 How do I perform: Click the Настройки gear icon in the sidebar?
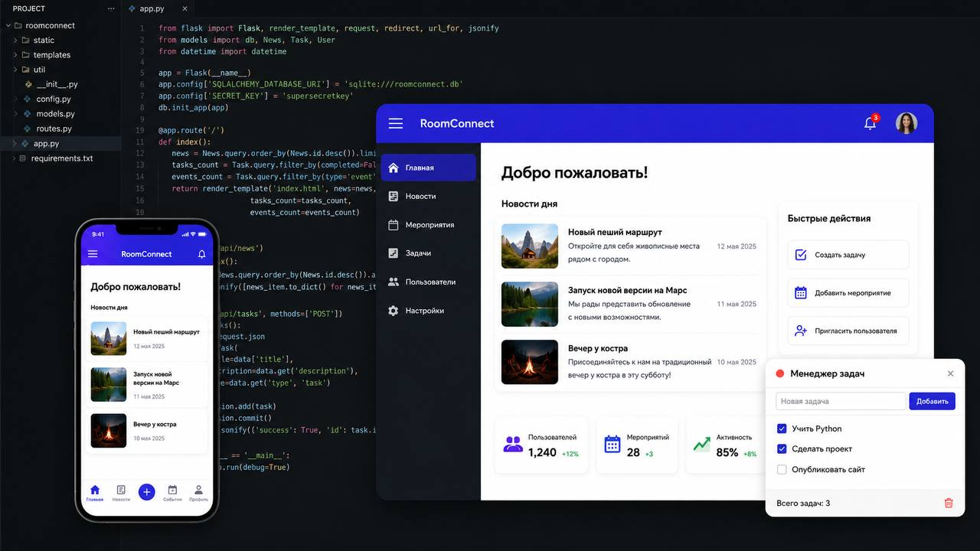[x=394, y=311]
